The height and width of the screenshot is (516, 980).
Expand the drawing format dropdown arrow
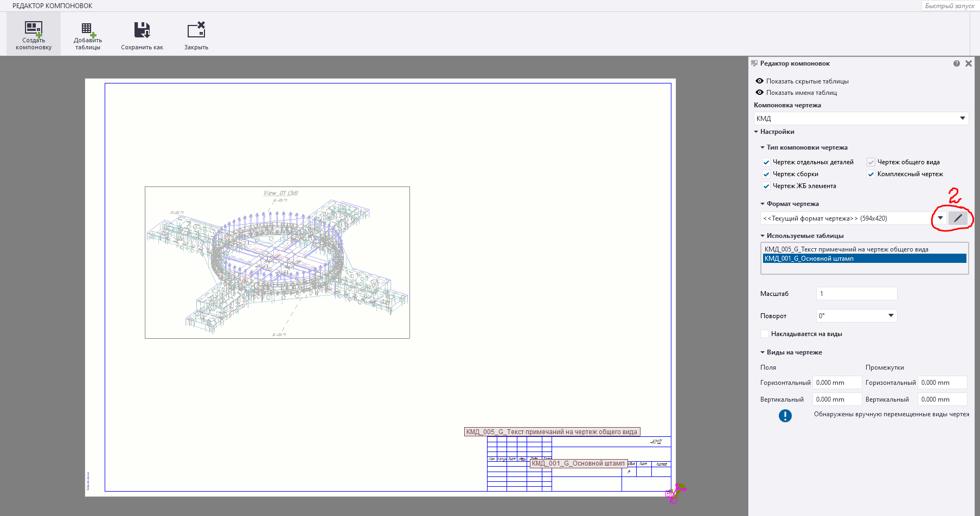[940, 218]
